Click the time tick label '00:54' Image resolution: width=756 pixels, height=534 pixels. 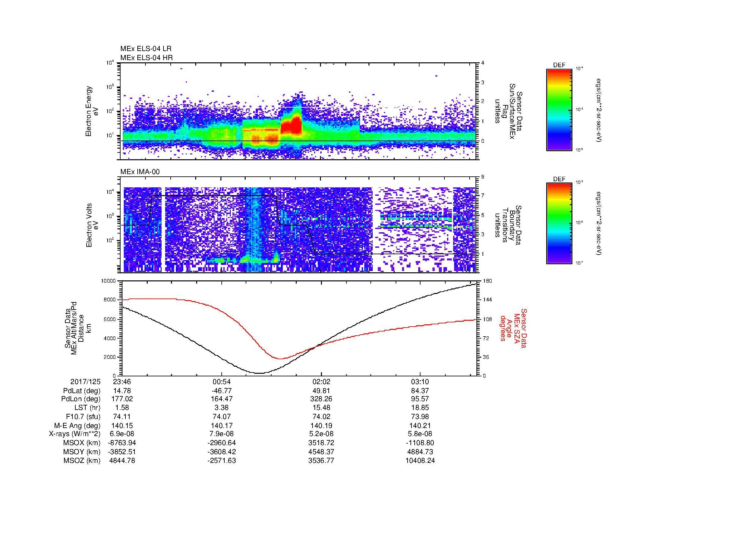tap(222, 382)
